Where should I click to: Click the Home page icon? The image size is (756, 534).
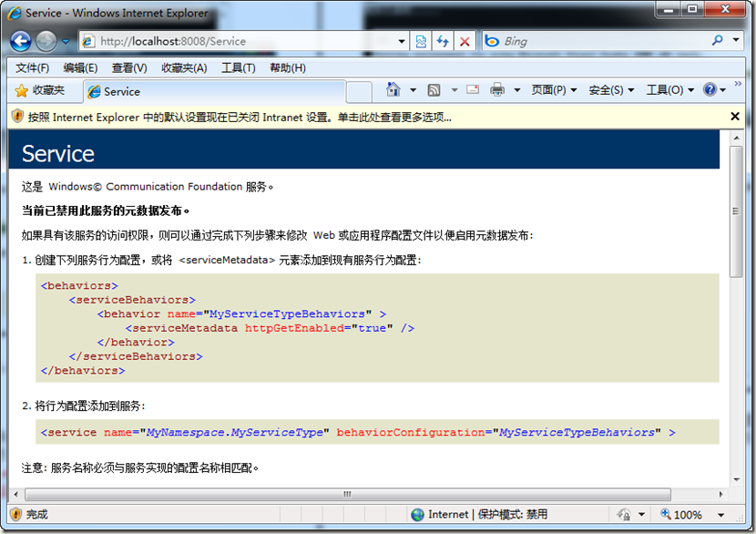pos(393,89)
